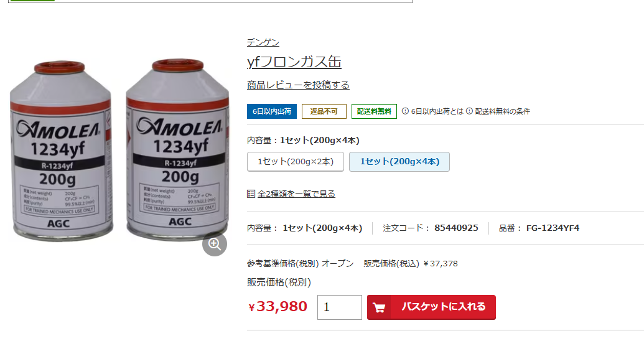Click the green 配送料無料 badge
Viewport: 644px width, 341px height.
point(374,111)
